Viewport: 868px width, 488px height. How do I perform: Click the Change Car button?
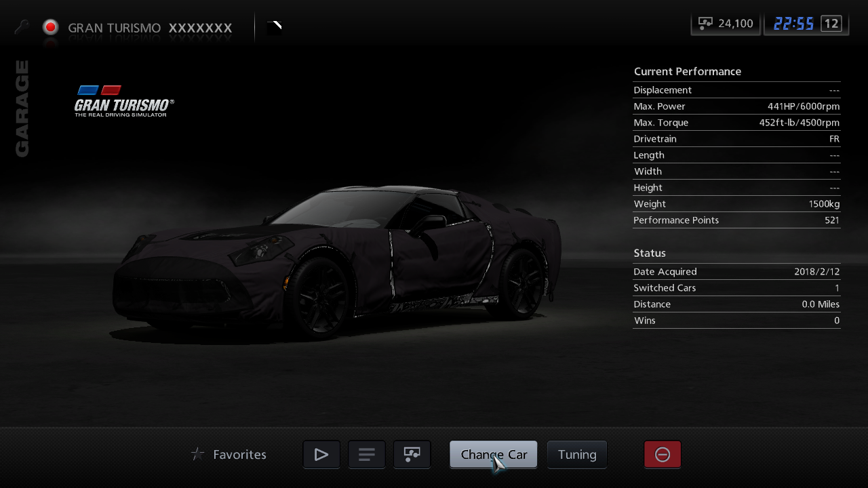[x=494, y=455]
